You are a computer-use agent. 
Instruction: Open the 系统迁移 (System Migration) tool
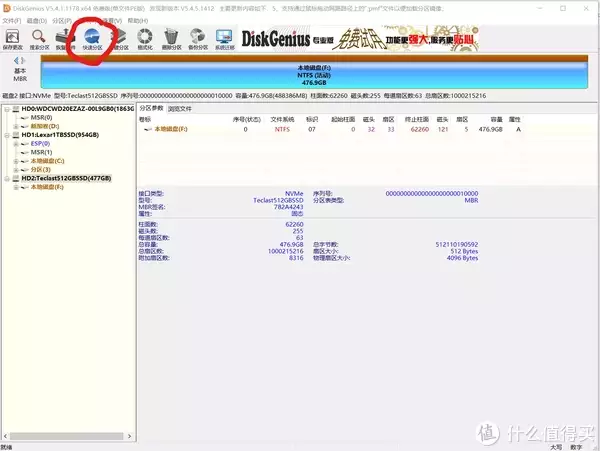(x=224, y=37)
